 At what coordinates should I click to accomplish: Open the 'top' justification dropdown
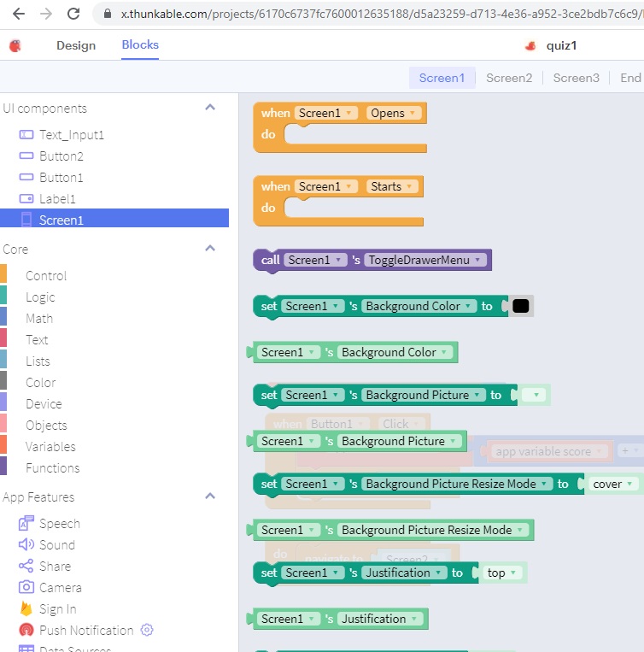(501, 573)
